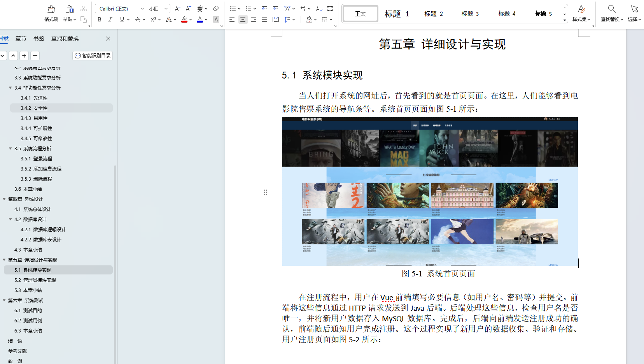Viewport: 644px width, 364px height.
Task: Click the Line spacing icon
Action: pyautogui.click(x=287, y=19)
